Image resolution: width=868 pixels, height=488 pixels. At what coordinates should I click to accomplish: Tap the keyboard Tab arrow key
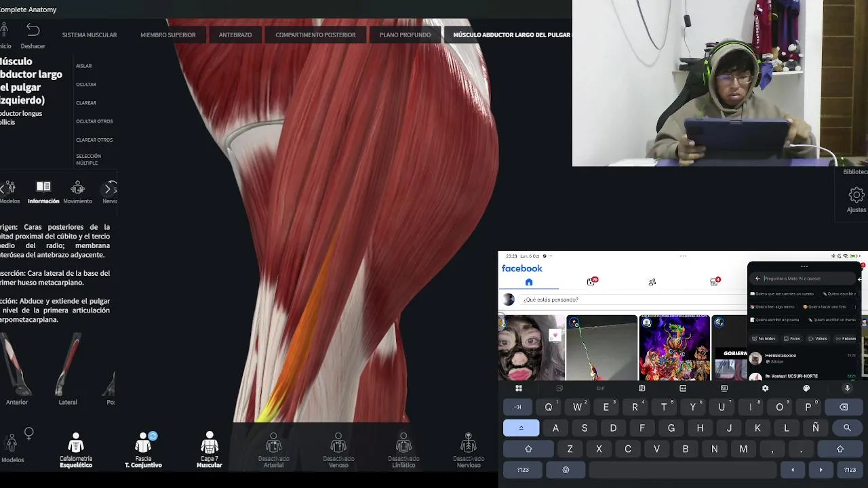pos(517,407)
